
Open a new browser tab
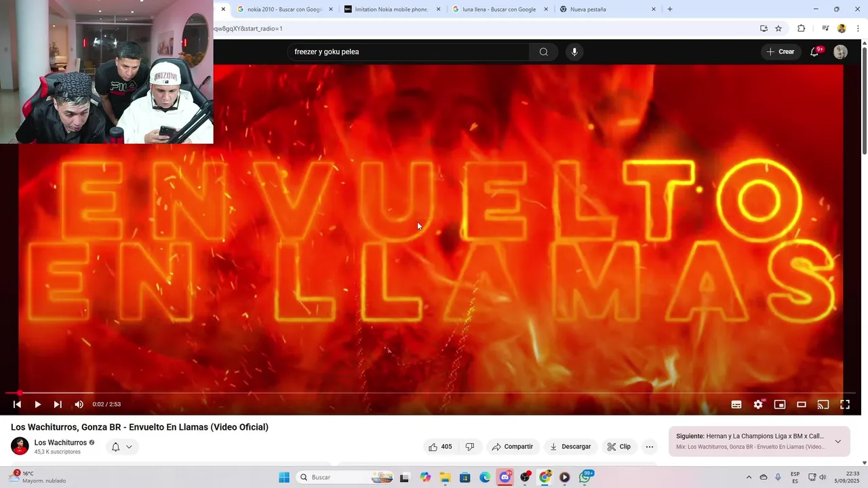[x=670, y=9]
